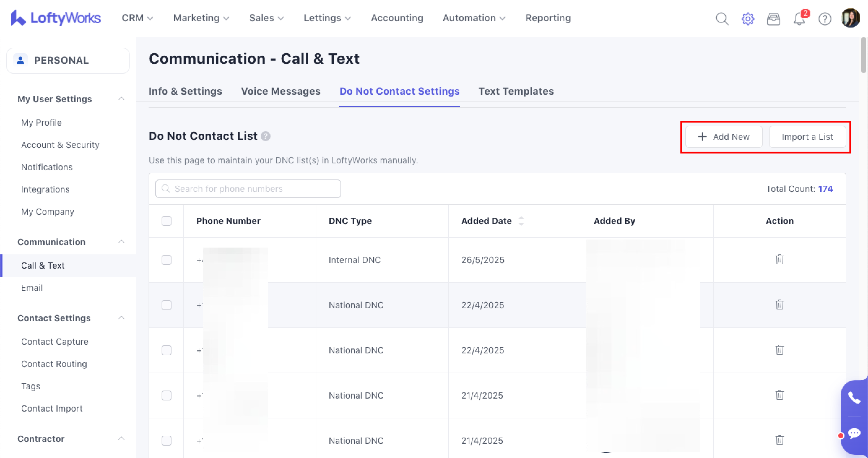
Task: Open the notifications bell
Action: 799,19
